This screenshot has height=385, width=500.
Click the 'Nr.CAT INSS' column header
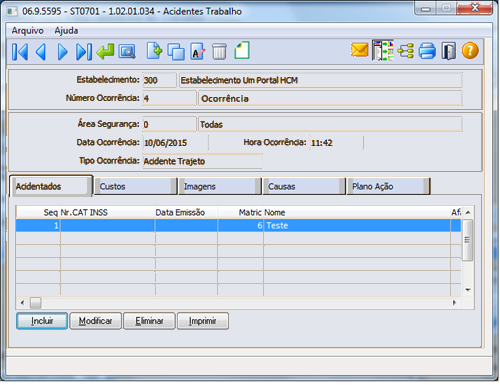click(107, 212)
